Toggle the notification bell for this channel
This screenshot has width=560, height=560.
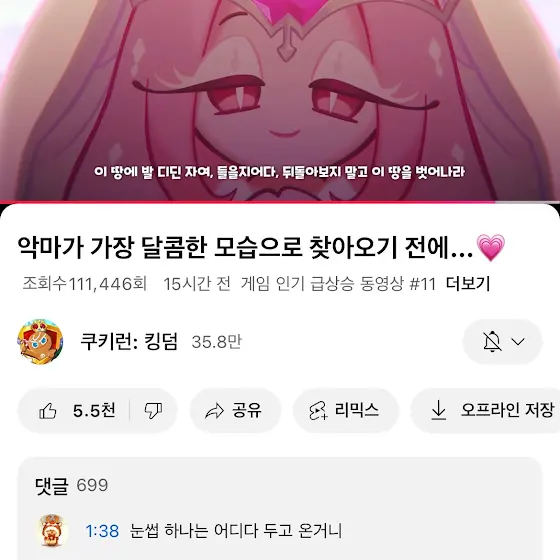tap(492, 341)
